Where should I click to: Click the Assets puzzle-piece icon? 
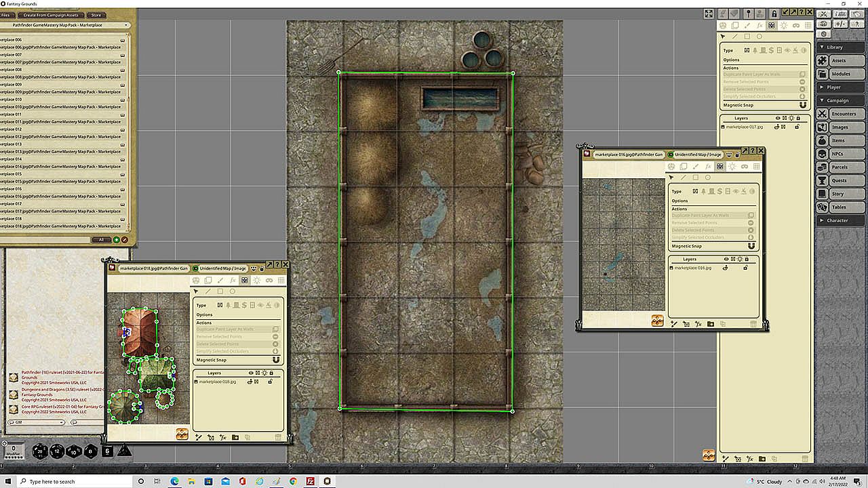click(x=822, y=60)
